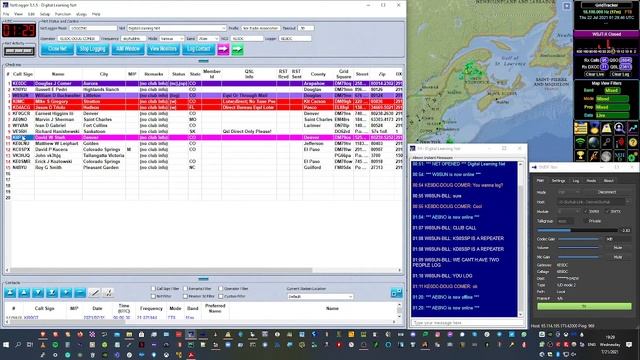The height and width of the screenshot is (360, 640).
Task: Open the Function menu
Action: tap(63, 14)
